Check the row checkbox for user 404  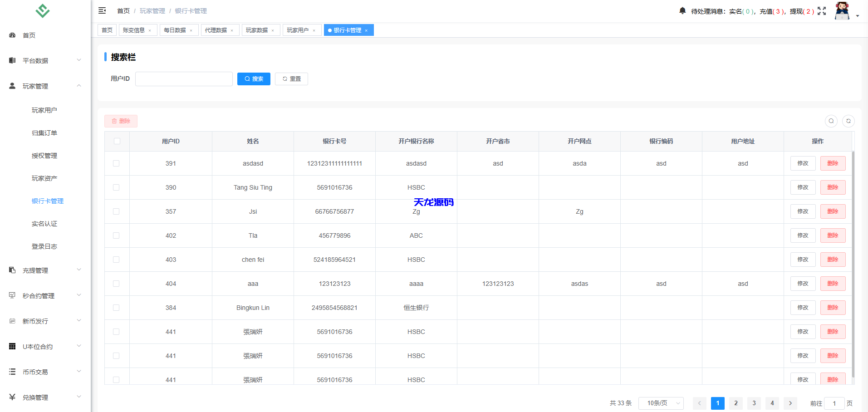tap(117, 284)
